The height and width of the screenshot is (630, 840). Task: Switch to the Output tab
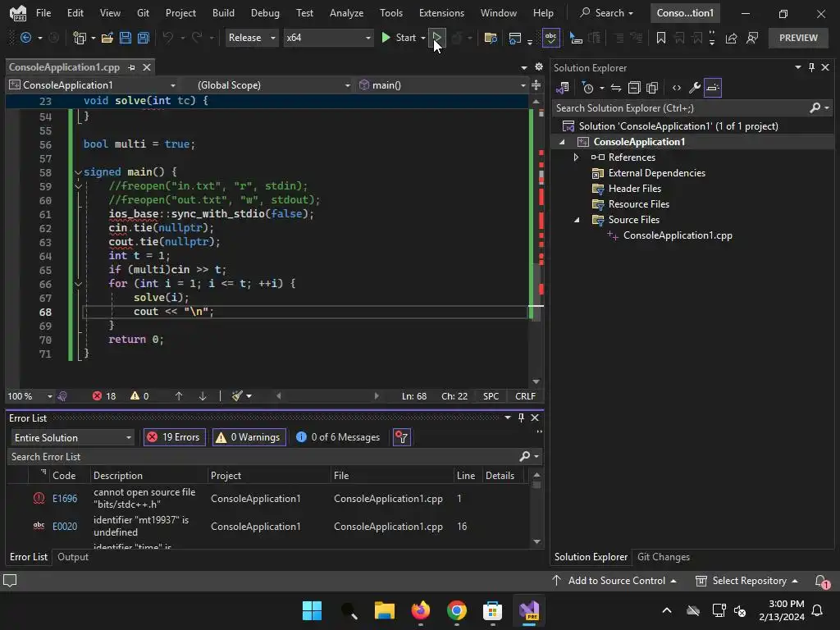coord(73,557)
